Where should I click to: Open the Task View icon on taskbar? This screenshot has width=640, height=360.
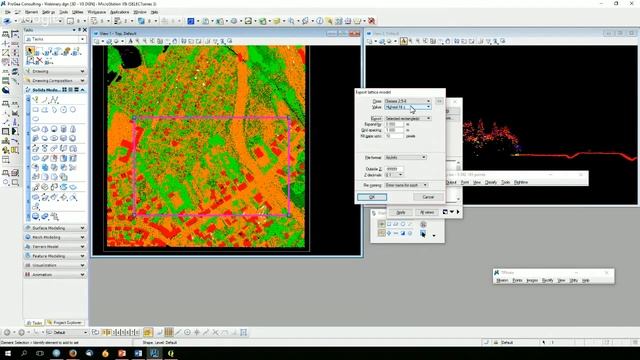(x=40, y=353)
